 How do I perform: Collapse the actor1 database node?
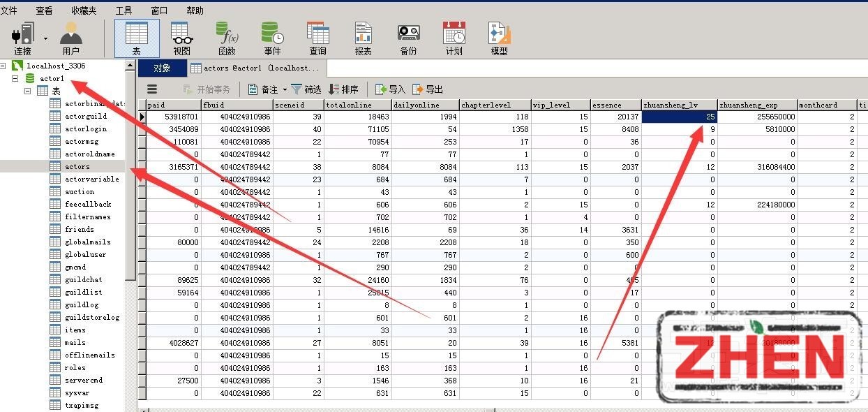tap(15, 78)
